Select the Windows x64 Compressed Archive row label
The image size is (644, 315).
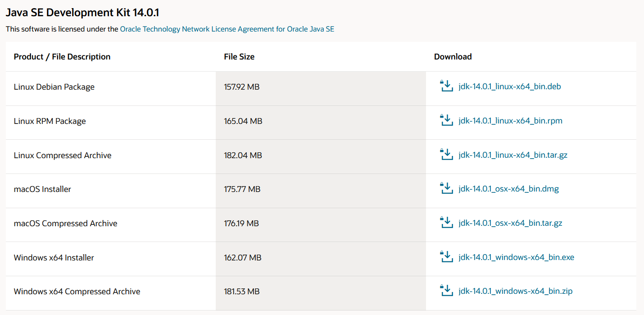[77, 292]
